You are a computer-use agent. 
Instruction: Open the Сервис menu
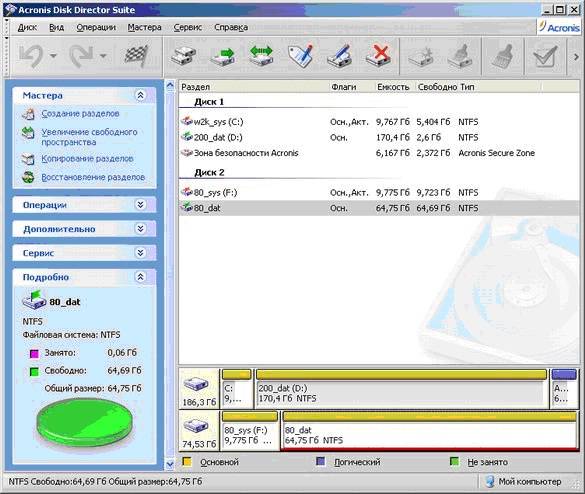point(188,27)
